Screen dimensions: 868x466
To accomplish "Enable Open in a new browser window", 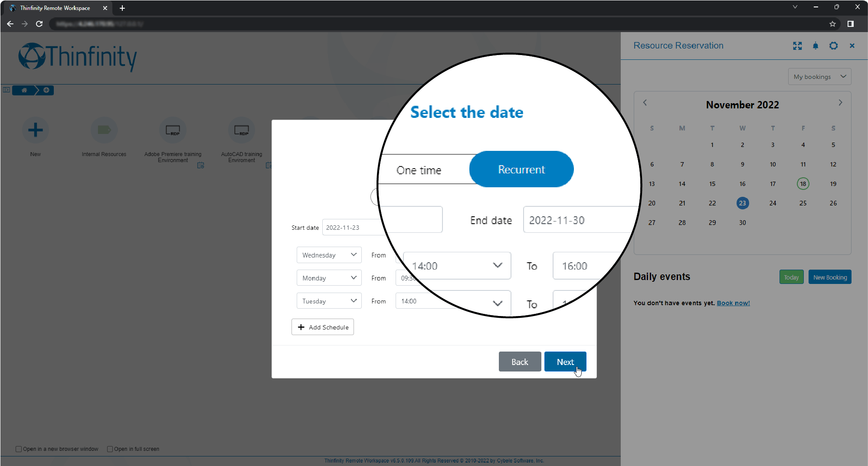I will (x=19, y=449).
